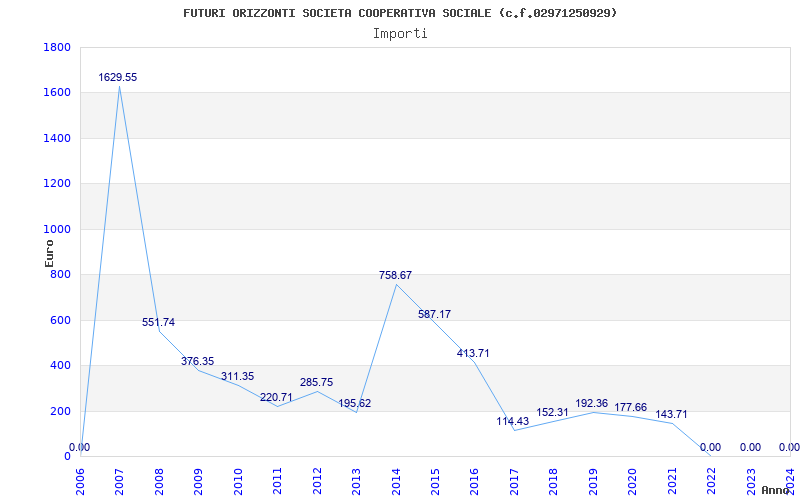
Task: Click the 2009 year label on x-axis
Action: [198, 482]
